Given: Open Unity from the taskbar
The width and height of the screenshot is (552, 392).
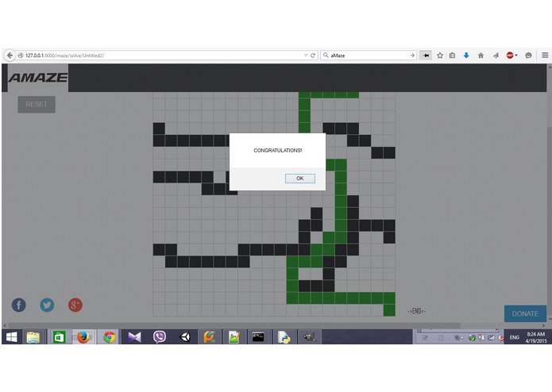Looking at the screenshot, I should pos(185,337).
